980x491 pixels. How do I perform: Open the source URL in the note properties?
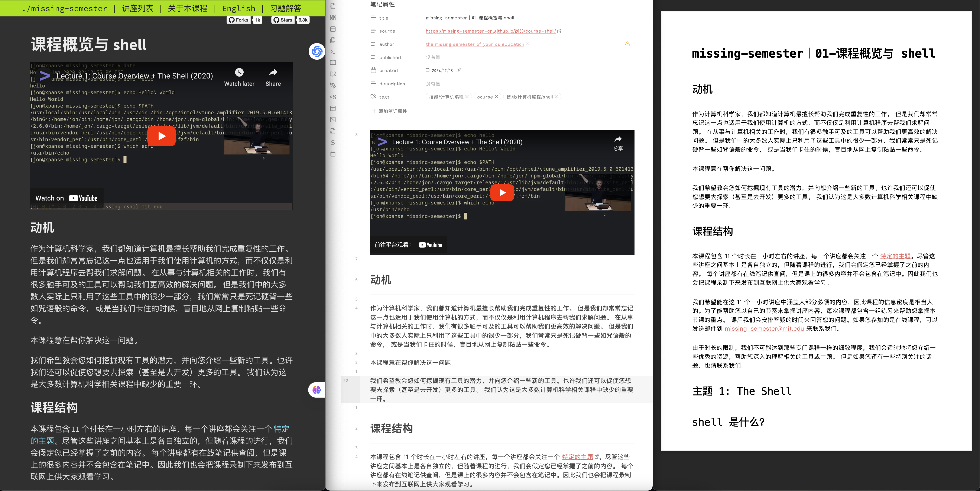(x=491, y=31)
